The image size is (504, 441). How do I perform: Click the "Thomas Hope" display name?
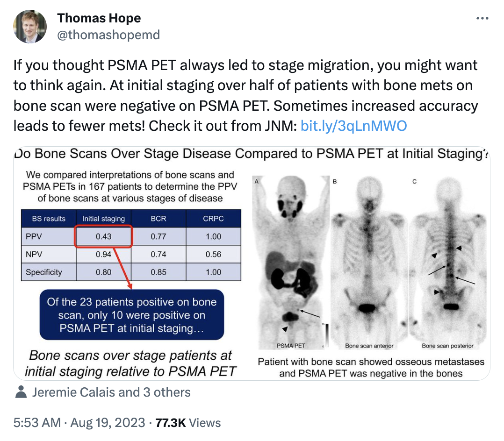click(99, 18)
